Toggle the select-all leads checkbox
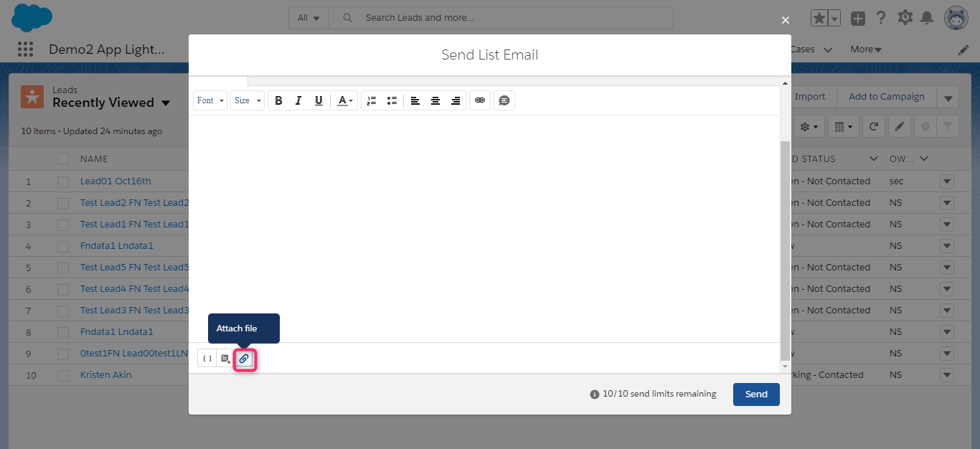 point(63,159)
